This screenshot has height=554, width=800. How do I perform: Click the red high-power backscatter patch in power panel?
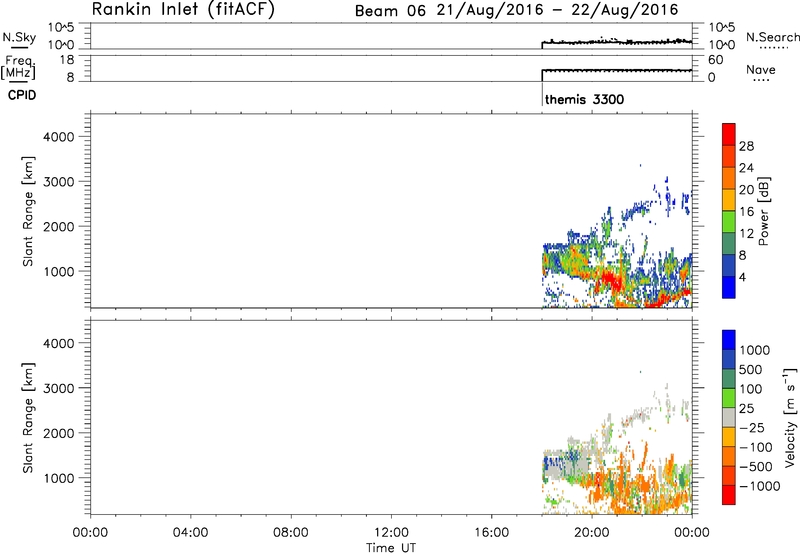(610, 279)
